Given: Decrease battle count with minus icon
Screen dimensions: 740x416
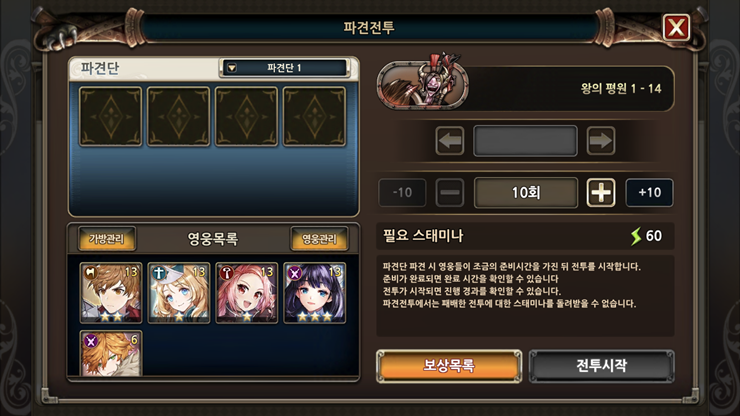Looking at the screenshot, I should coord(450,193).
